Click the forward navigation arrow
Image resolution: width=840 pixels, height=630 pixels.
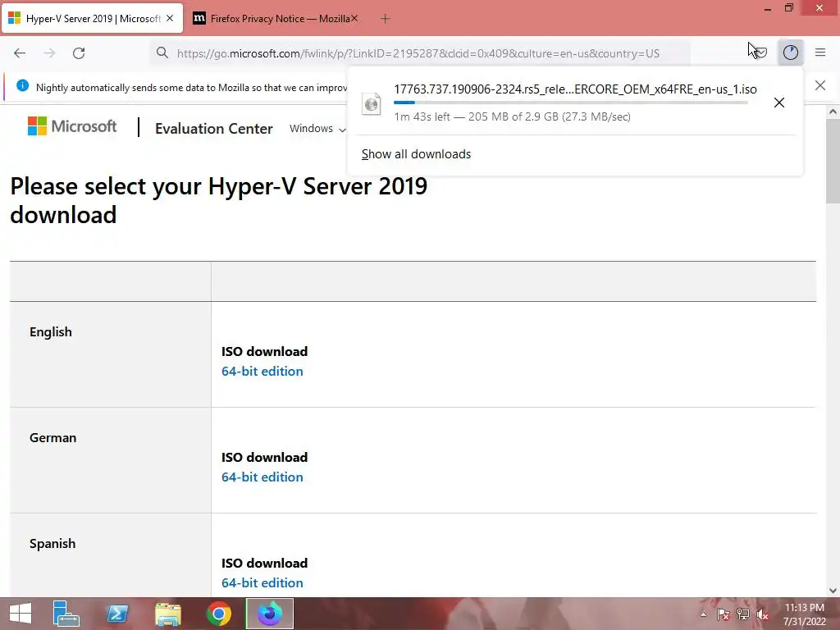pos(49,53)
